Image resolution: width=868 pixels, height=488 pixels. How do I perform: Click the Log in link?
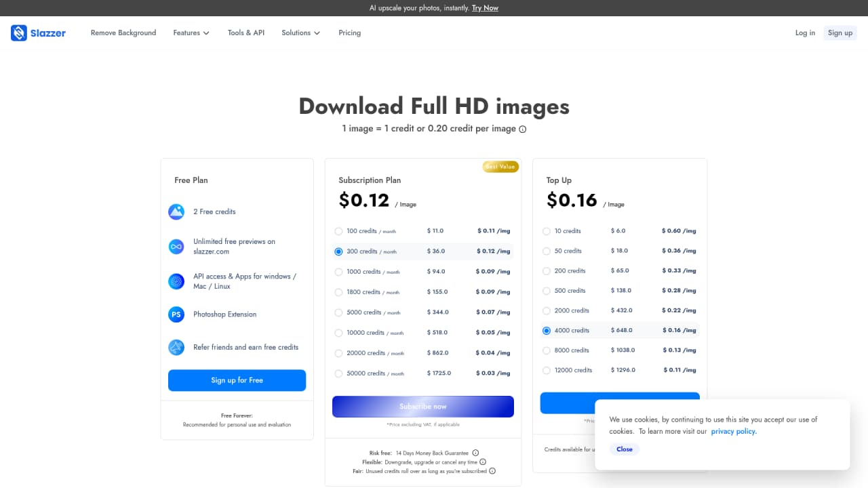(x=805, y=33)
